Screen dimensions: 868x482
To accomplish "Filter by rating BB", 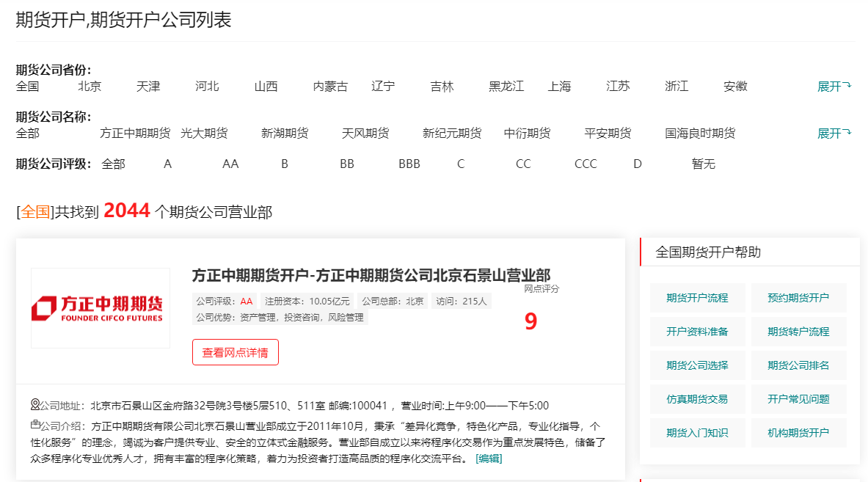I will 347,164.
